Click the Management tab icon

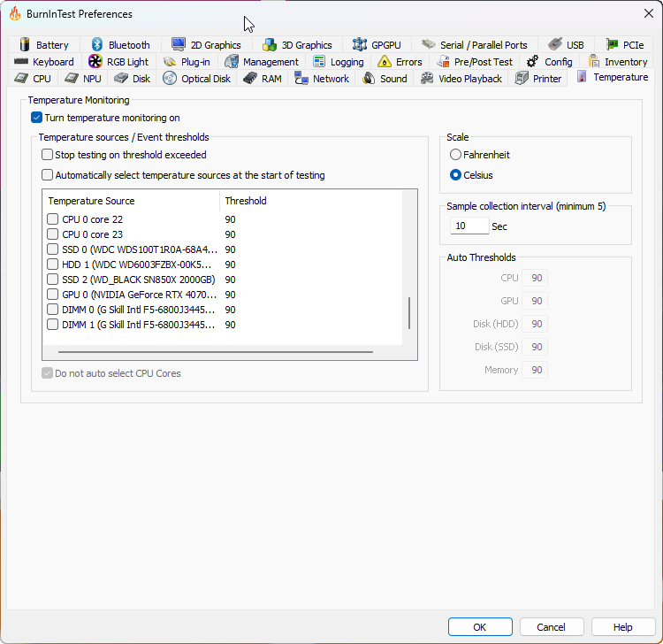[232, 61]
